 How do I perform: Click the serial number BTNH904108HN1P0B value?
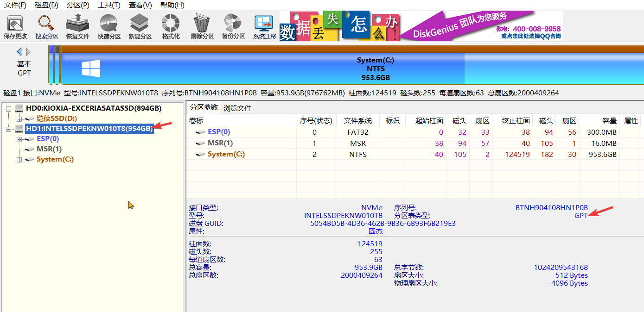pos(552,208)
